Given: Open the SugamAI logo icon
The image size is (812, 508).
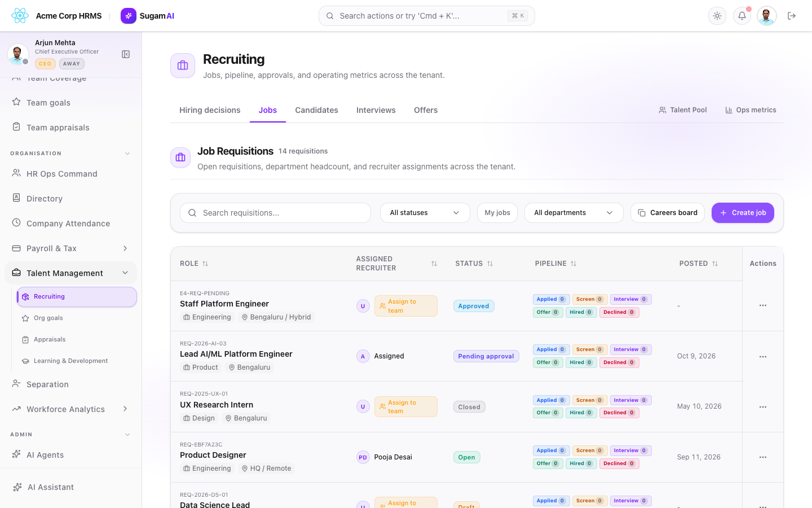Looking at the screenshot, I should pyautogui.click(x=129, y=16).
